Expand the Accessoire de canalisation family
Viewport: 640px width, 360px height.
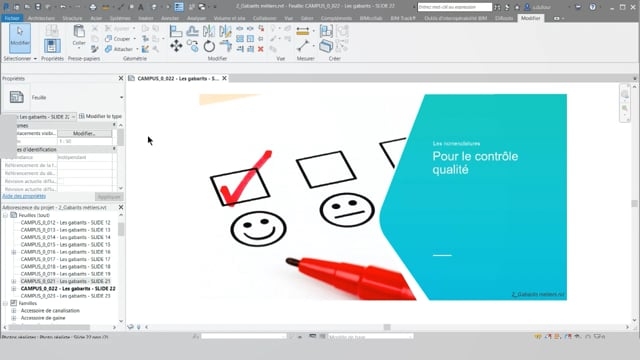point(13,311)
